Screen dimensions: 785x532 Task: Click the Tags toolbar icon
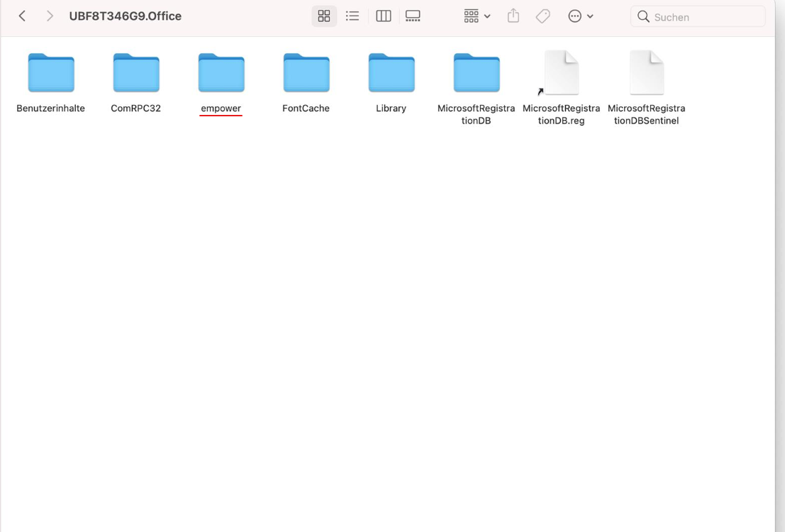pos(542,16)
